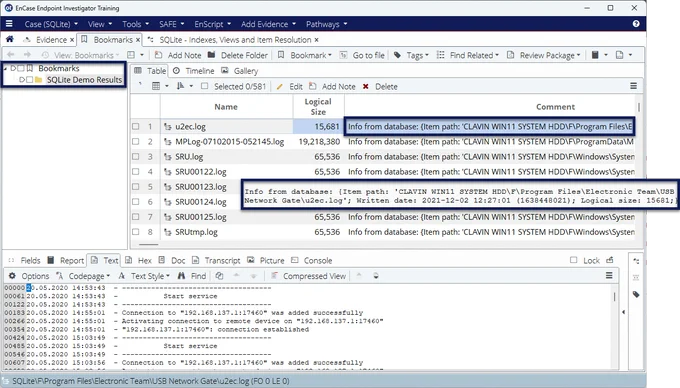The image size is (680, 388).
Task: Open the SAFE menu
Action: point(171,24)
